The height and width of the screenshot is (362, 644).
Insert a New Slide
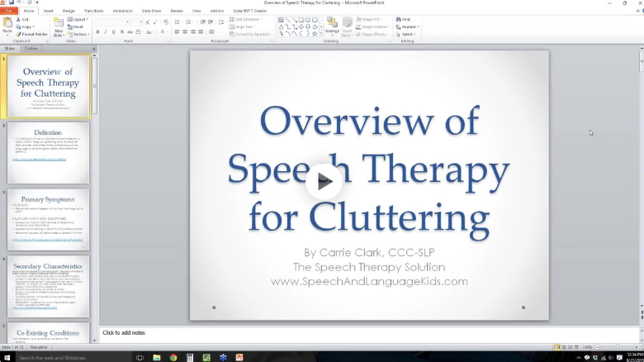click(x=59, y=27)
